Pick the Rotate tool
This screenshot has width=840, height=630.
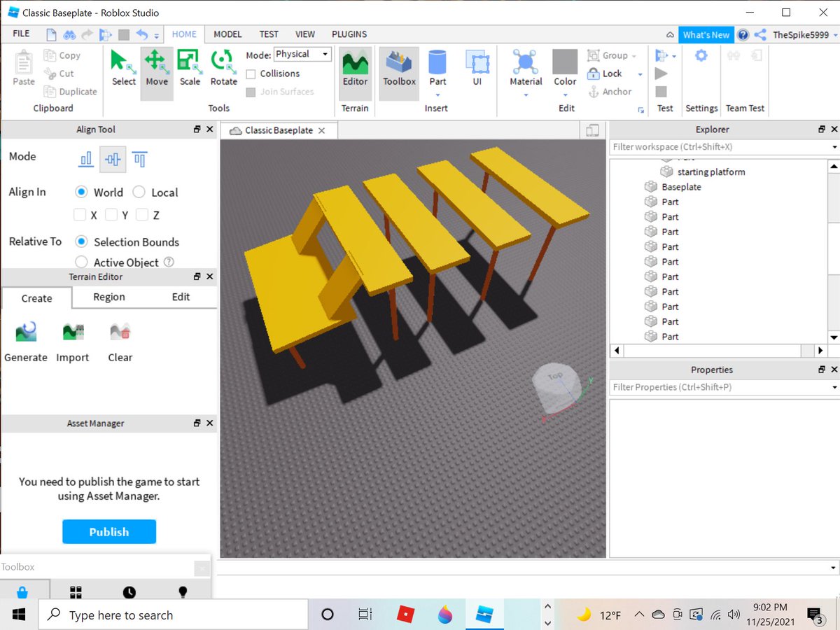click(x=223, y=68)
